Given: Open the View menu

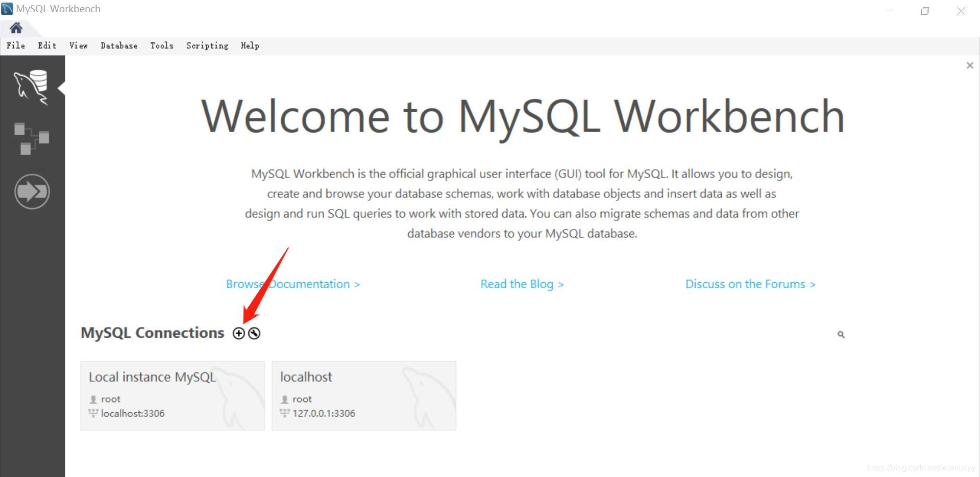Looking at the screenshot, I should pyautogui.click(x=79, y=45).
